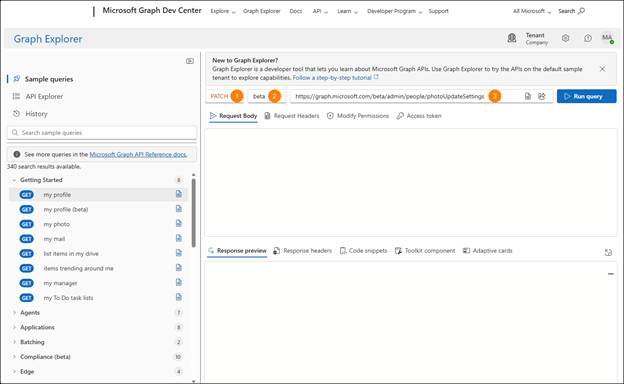Open docs icon for items trending around me
The image size is (624, 384).
point(179,267)
